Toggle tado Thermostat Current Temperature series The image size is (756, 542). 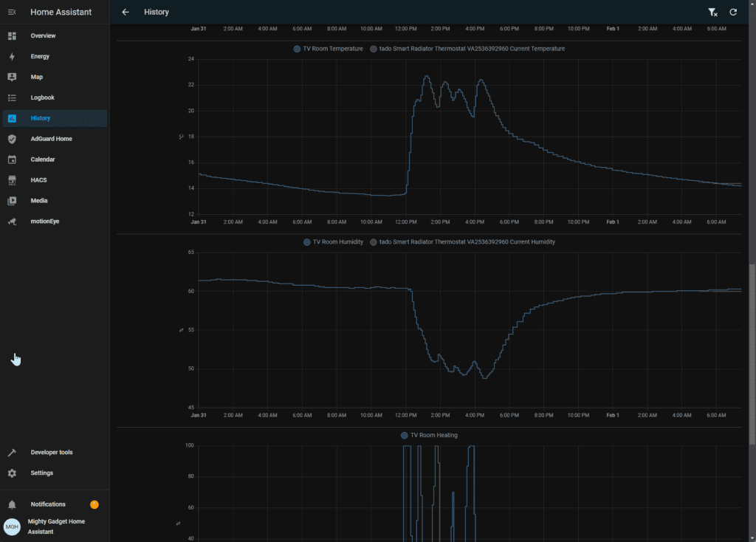tap(466, 49)
